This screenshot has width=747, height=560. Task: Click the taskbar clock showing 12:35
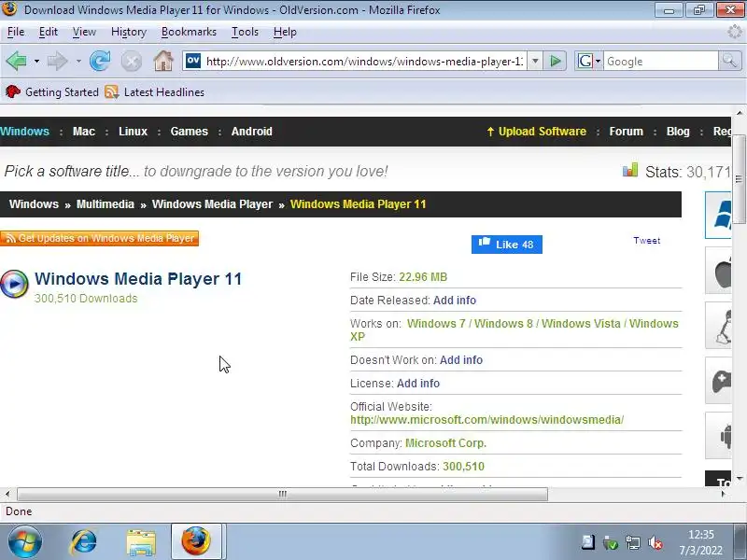701,534
